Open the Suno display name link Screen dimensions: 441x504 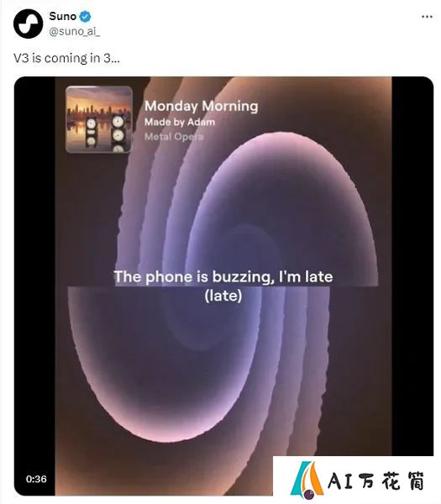point(63,16)
